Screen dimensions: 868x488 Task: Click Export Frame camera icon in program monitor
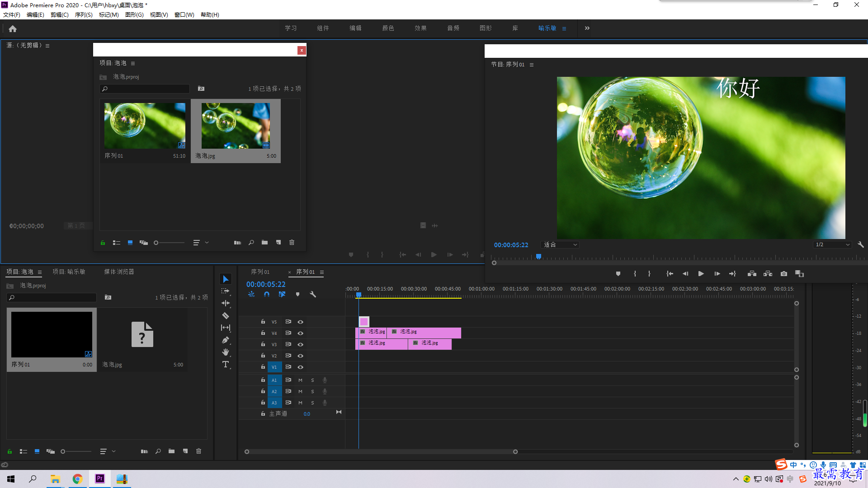coord(784,274)
